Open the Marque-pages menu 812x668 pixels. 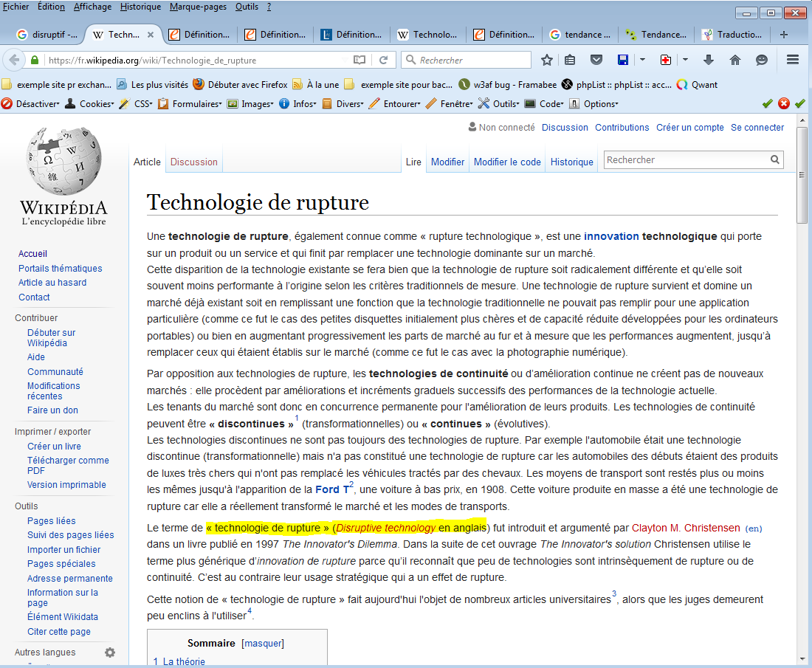pyautogui.click(x=198, y=7)
